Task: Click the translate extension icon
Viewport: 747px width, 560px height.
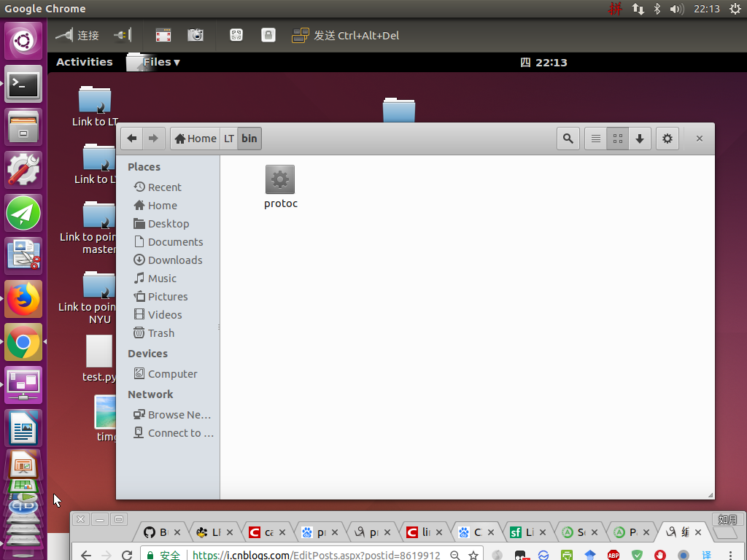Action: (707, 555)
